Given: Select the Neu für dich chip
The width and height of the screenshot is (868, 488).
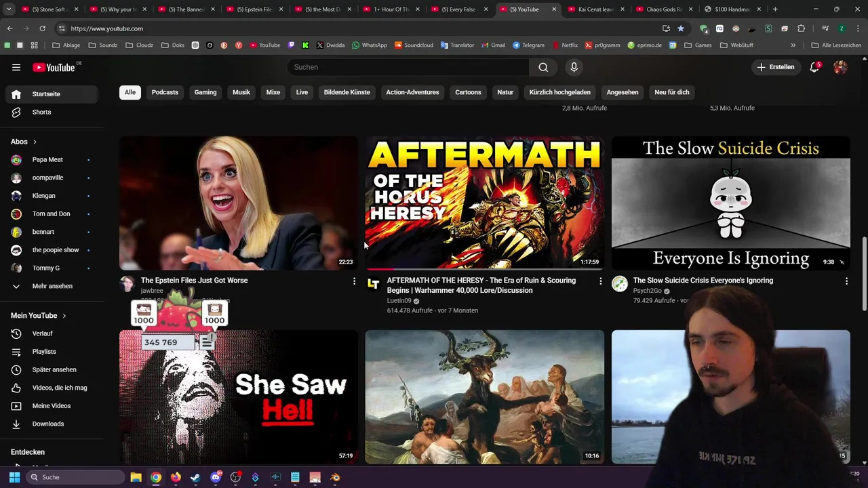Looking at the screenshot, I should click(x=671, y=92).
